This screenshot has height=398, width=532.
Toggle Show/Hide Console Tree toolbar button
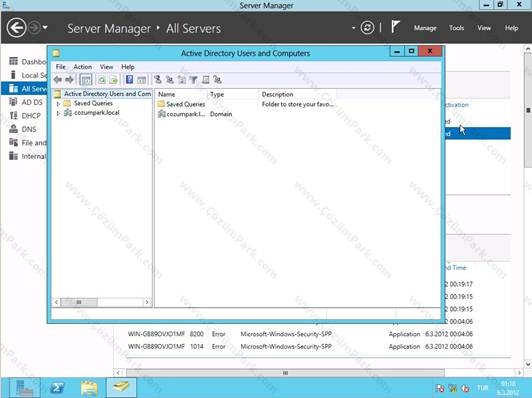pos(86,80)
